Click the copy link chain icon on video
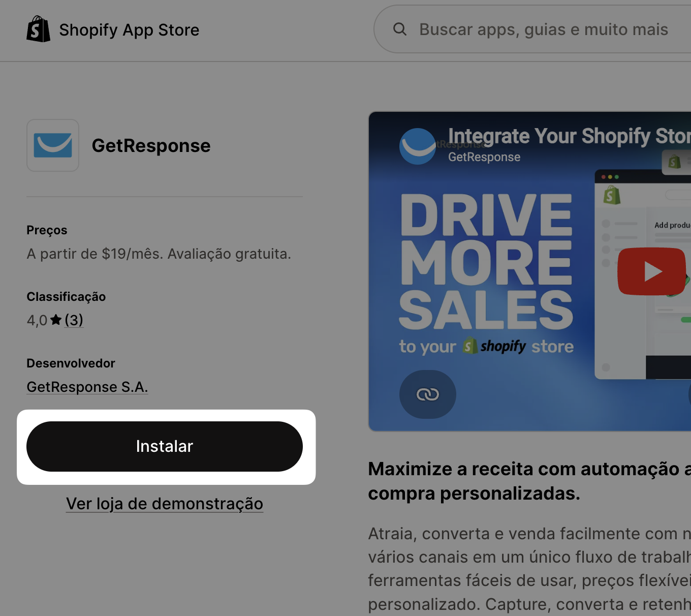 pos(428,394)
